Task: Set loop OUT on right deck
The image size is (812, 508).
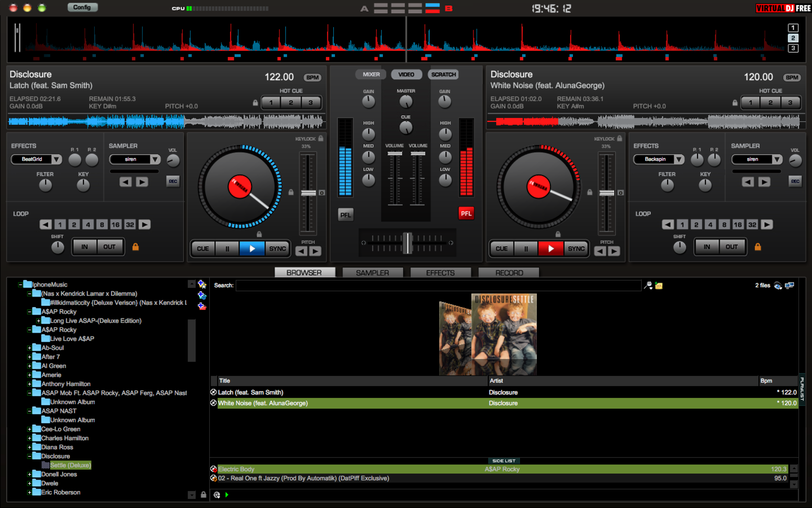Action: (x=731, y=247)
